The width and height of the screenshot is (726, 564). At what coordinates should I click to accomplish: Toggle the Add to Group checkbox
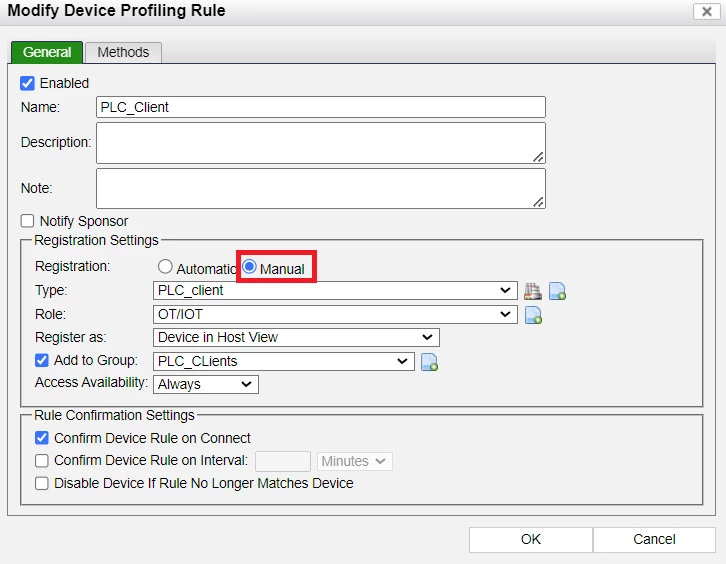(42, 360)
